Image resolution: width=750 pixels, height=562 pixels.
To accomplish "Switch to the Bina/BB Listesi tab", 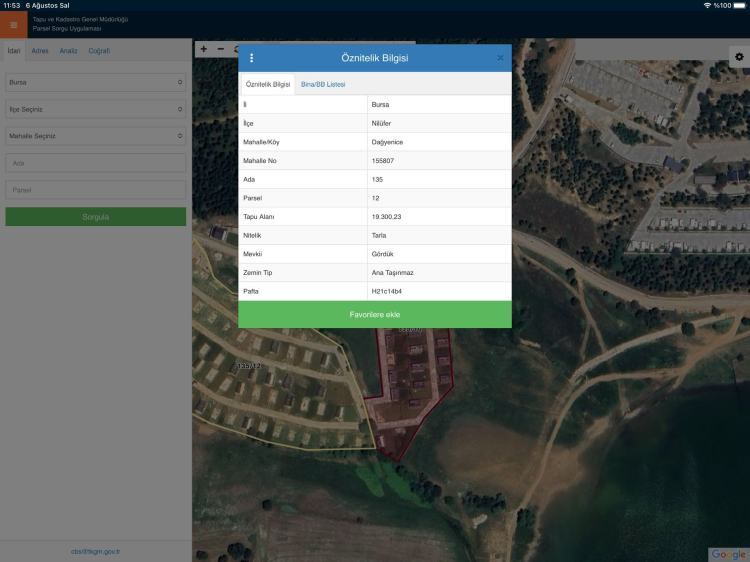I will [323, 85].
